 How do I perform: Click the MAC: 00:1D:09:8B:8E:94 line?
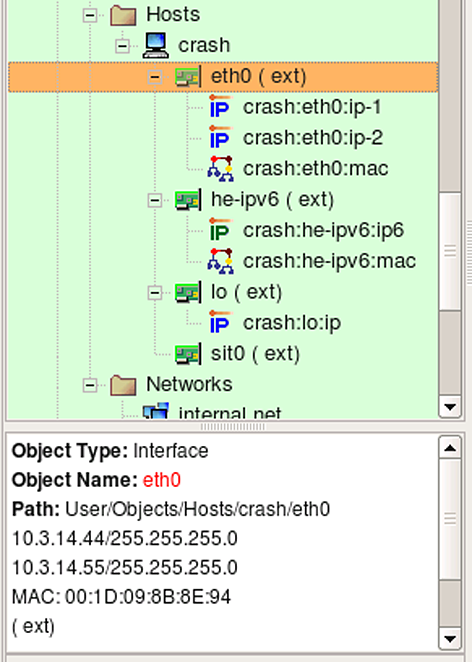click(121, 597)
